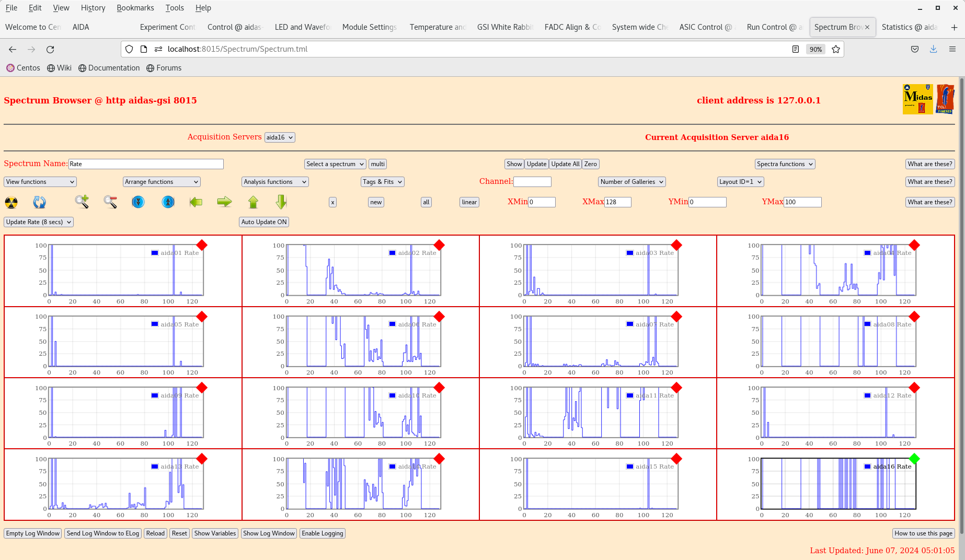Click the yellow radiation hazard icon
The image size is (965, 560).
tap(11, 202)
